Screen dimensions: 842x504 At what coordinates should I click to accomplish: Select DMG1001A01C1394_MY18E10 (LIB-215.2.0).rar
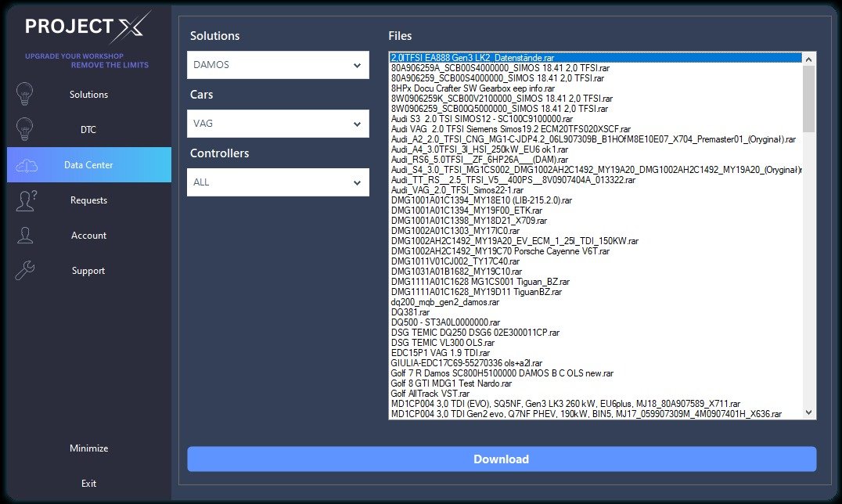[x=596, y=200]
